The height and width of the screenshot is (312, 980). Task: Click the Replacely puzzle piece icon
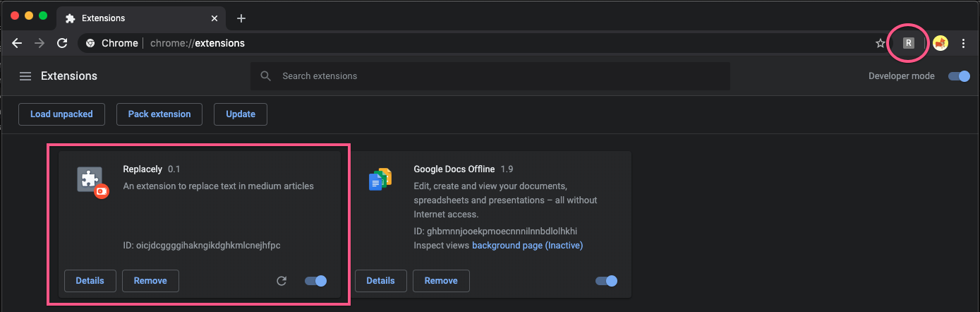92,181
